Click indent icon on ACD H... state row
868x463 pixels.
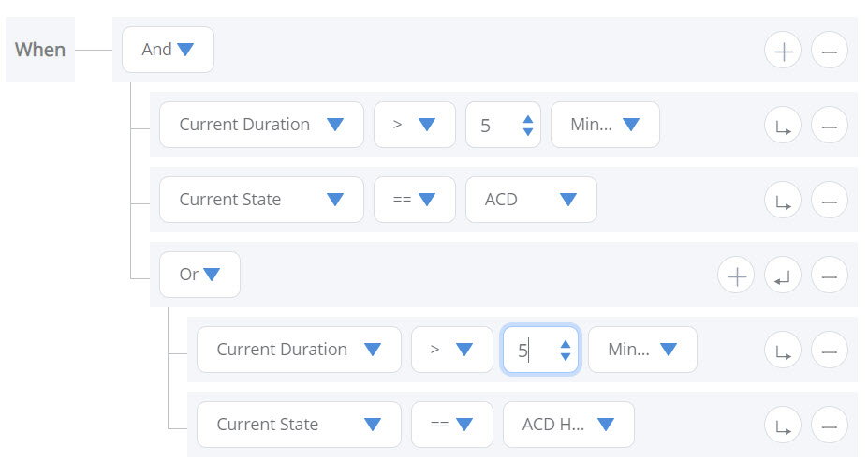tap(783, 426)
